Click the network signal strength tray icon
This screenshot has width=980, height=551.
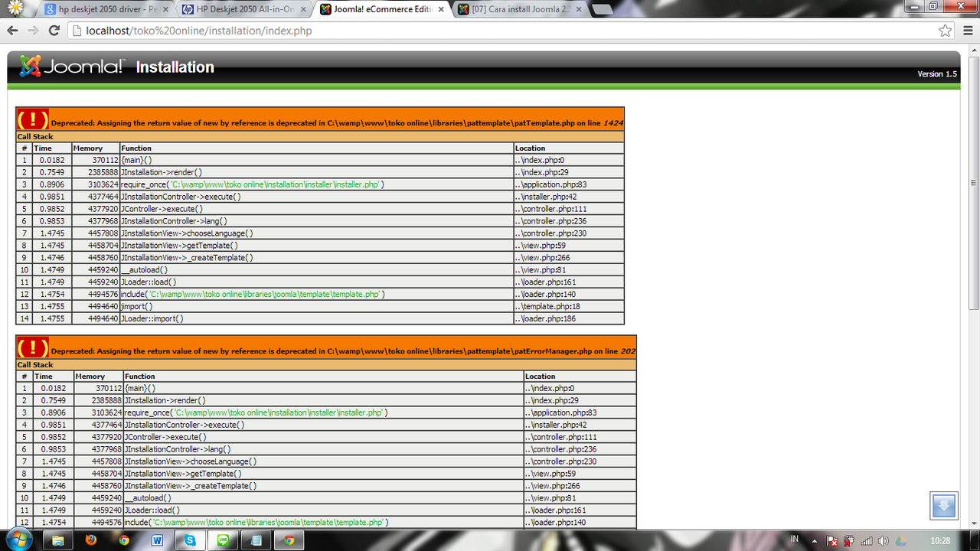click(867, 540)
